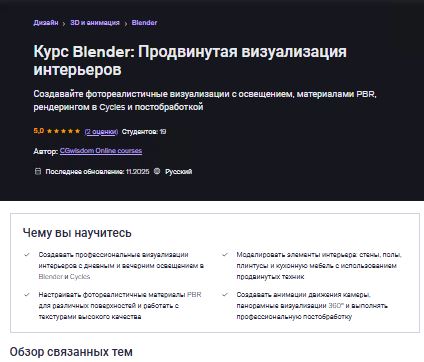424x362 pixels.
Task: Click the five-star rating icons
Action: 63,131
